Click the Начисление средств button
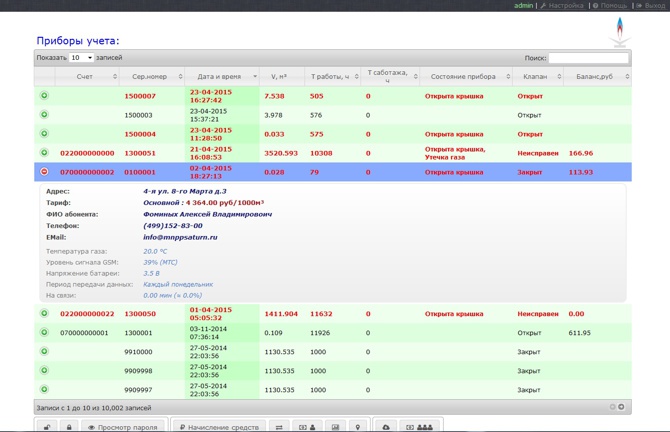This screenshot has width=670, height=432. 218,427
